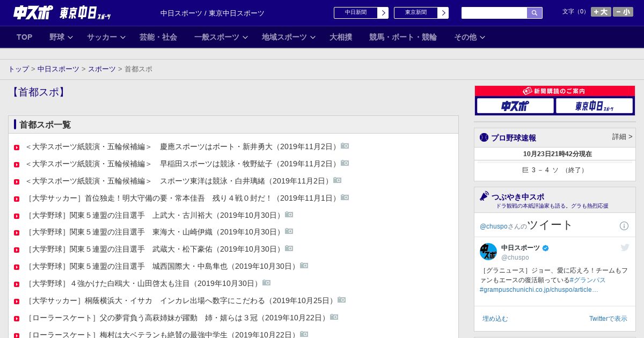The height and width of the screenshot is (338, 644).
Task: Open the 芸能・社会 menu
Action: click(x=158, y=37)
